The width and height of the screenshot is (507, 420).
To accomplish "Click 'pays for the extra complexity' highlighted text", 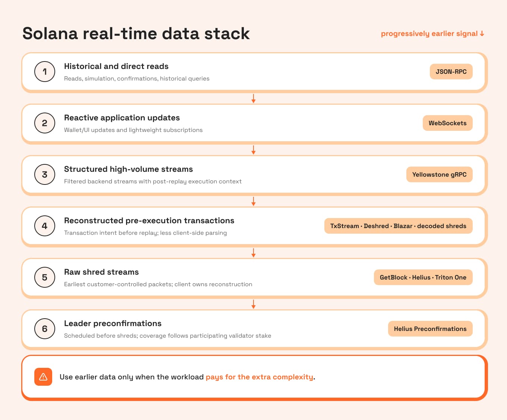I will [259, 377].
